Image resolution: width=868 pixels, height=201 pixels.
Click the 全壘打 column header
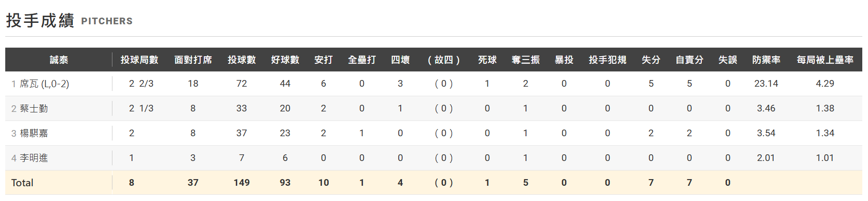click(362, 60)
